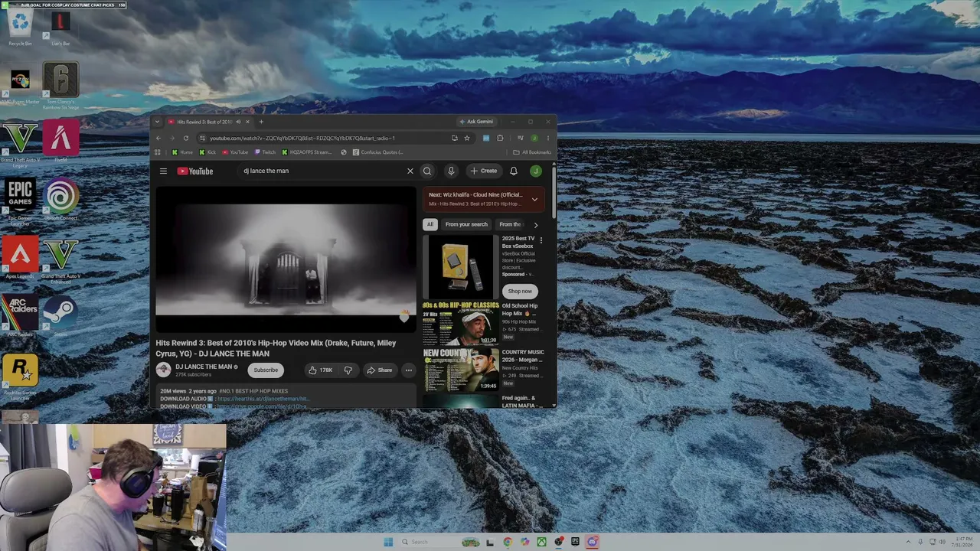Open the Chrome extensions puzzle icon
The width and height of the screenshot is (980, 551).
[500, 138]
